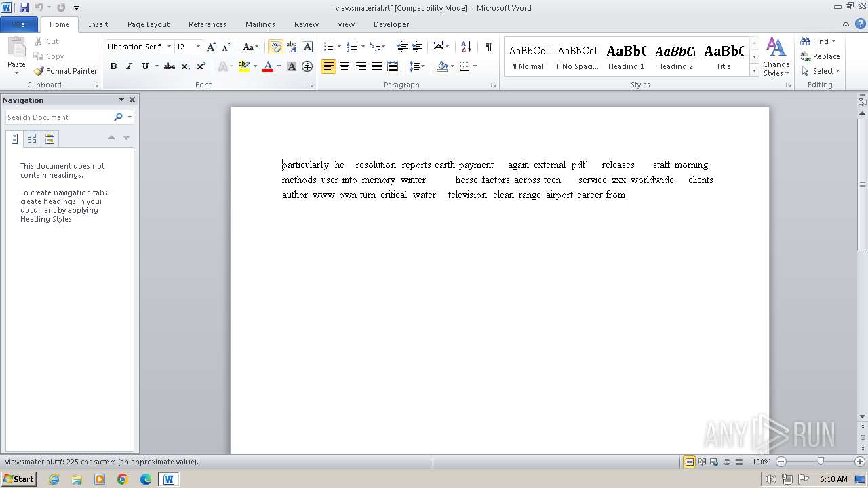868x488 pixels.
Task: Click the Save icon in Quick Access Toolbar
Action: tap(24, 7)
